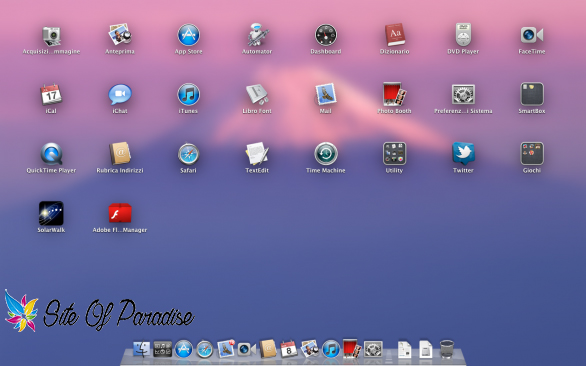Open Preferenze di Sistema in Launchpad grid
This screenshot has height=366, width=586.
(x=463, y=94)
